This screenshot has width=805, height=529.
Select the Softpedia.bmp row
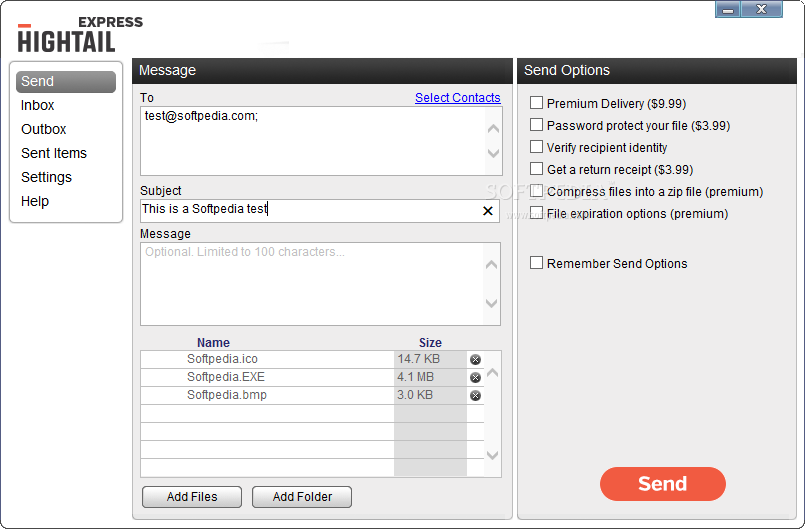pos(312,395)
